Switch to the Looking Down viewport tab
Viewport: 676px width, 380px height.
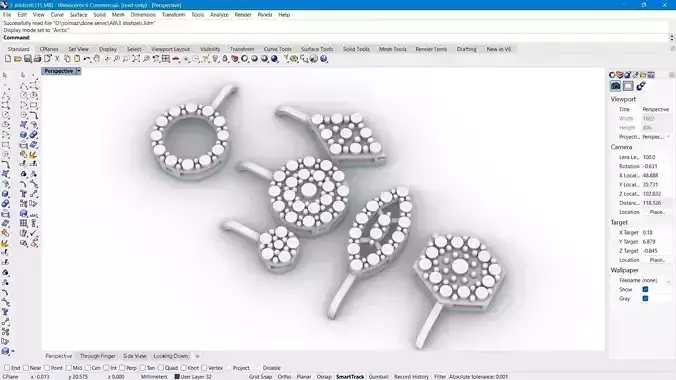pos(171,356)
